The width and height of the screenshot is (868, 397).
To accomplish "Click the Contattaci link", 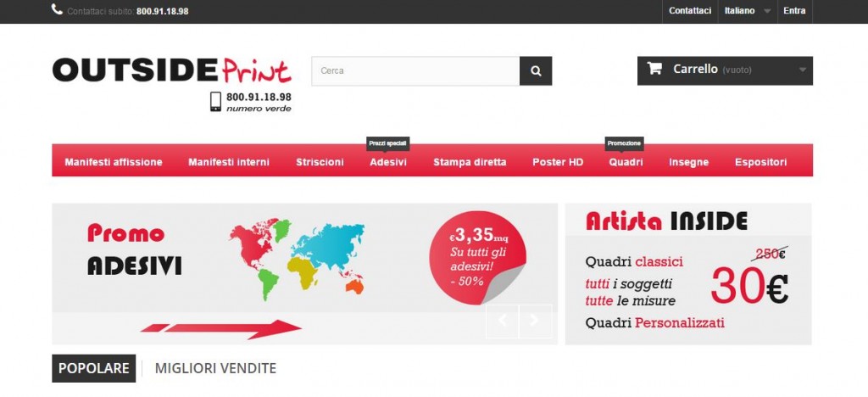I will 690,11.
